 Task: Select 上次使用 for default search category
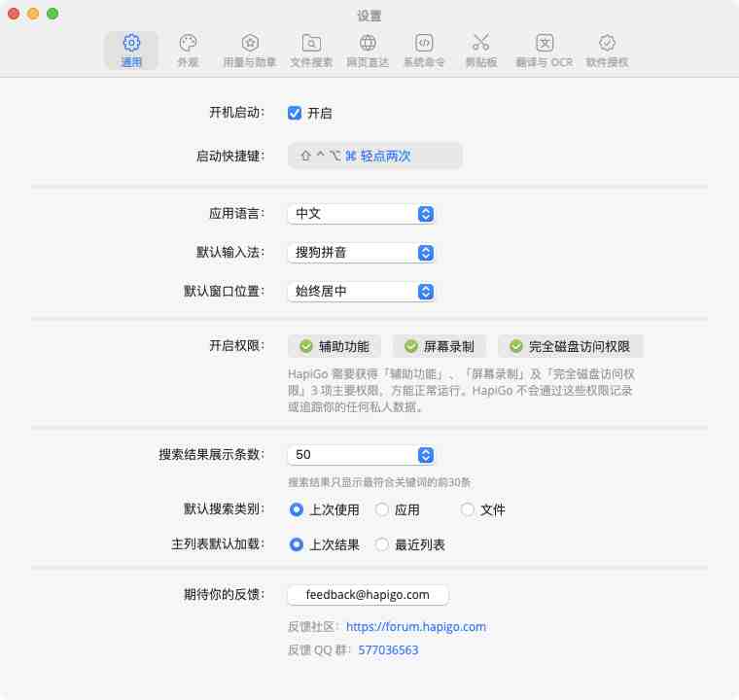click(297, 509)
